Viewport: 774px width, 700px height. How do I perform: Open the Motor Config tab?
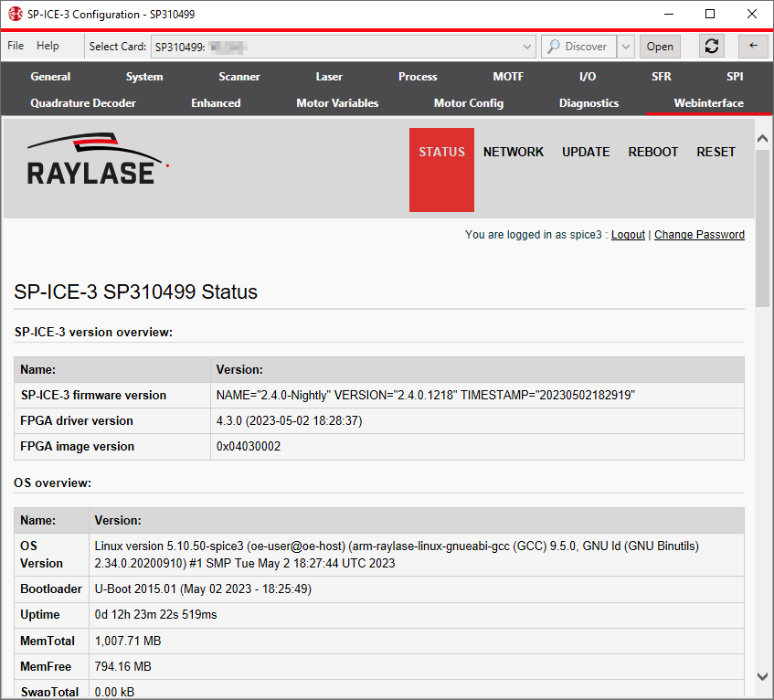click(x=469, y=103)
